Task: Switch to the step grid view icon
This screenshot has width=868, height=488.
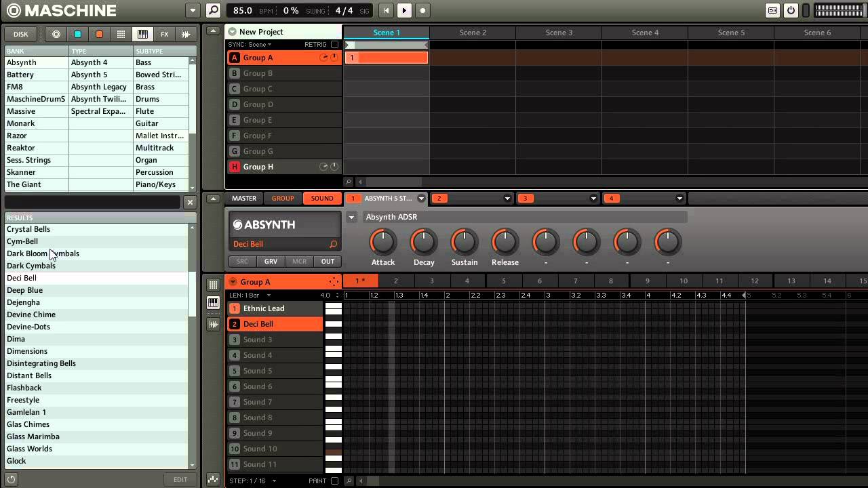Action: (213, 285)
